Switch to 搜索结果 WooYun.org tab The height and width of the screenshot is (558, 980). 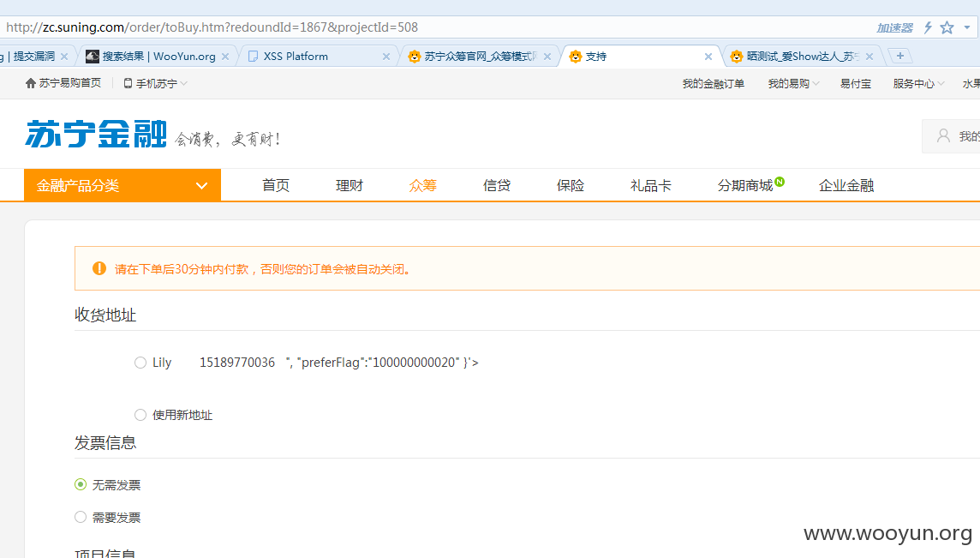pos(158,57)
